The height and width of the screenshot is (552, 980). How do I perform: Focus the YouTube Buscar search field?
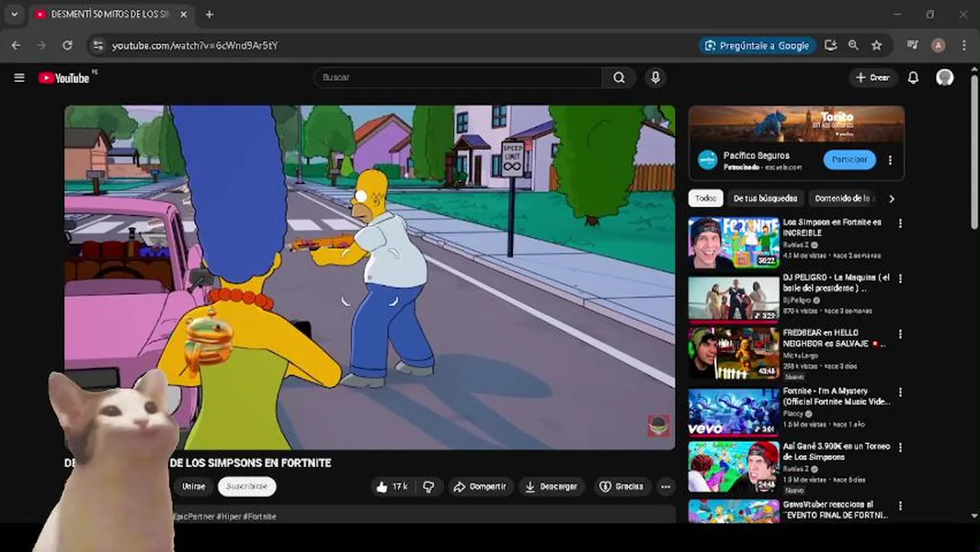click(x=458, y=77)
